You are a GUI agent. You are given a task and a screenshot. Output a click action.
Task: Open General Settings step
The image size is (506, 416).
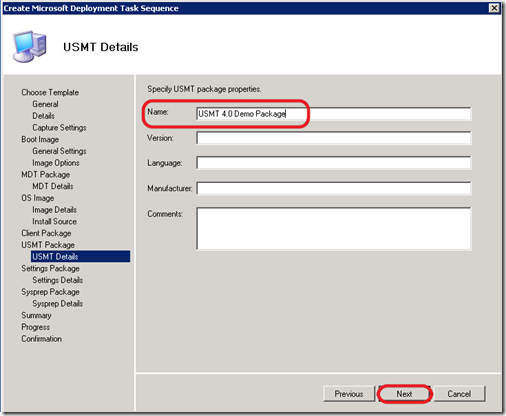59,151
